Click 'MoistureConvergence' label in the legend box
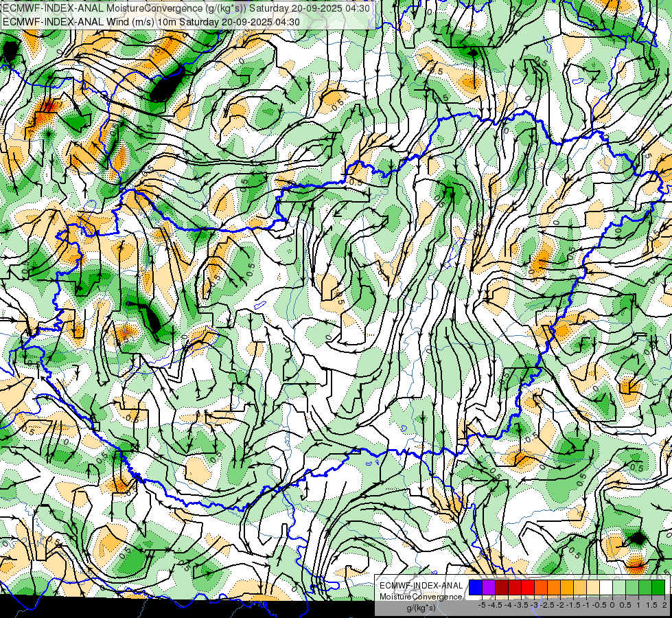Screen dimensions: 672x618 tap(421, 597)
